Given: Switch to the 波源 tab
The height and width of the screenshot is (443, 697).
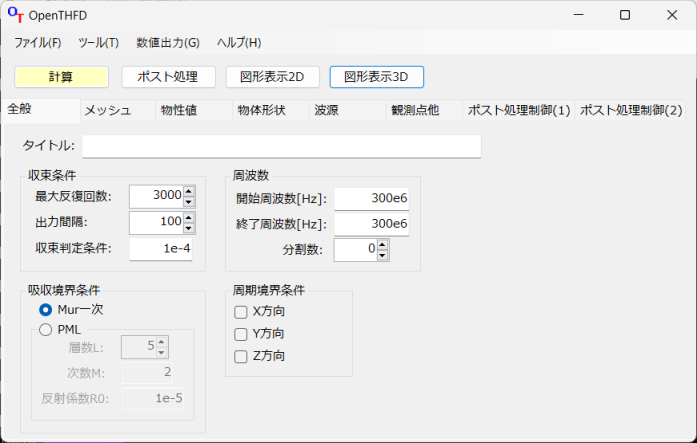Looking at the screenshot, I should pos(326,111).
